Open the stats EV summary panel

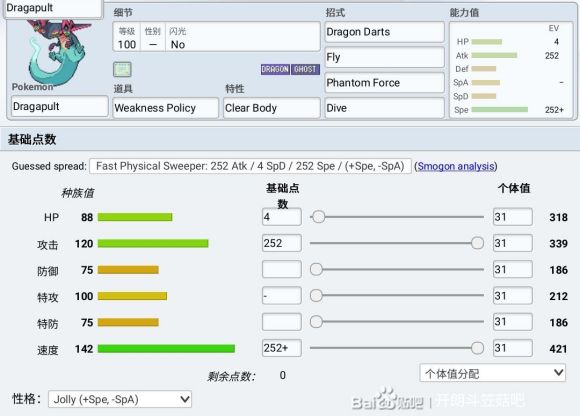pos(511,70)
